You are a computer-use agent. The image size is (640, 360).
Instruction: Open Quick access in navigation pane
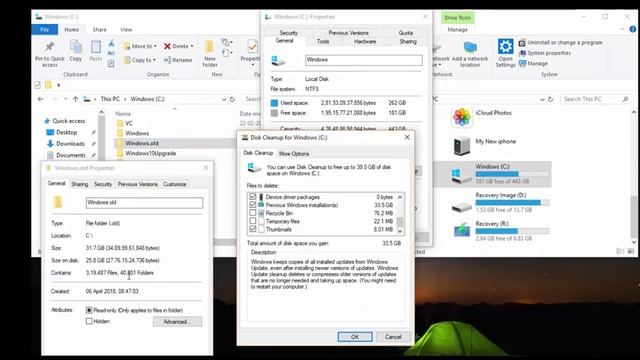click(x=65, y=121)
